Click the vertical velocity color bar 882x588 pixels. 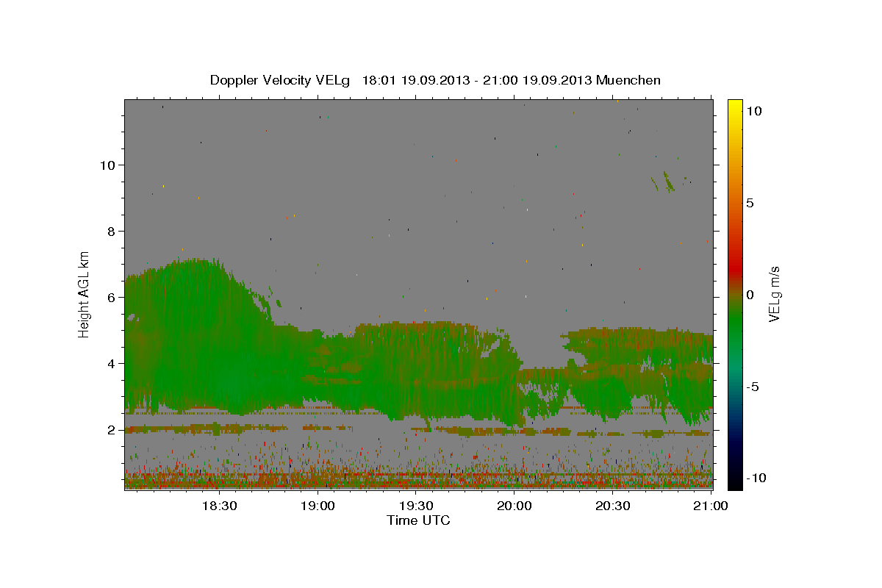[734, 295]
